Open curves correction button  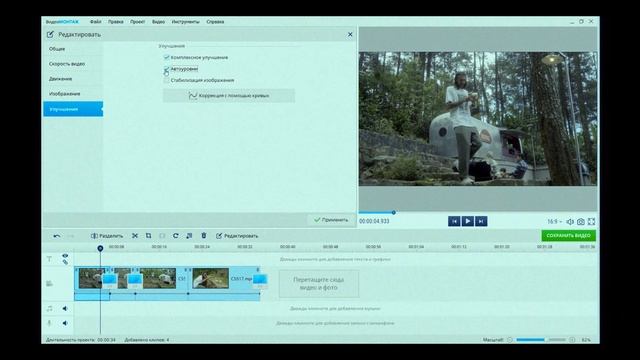(x=229, y=96)
